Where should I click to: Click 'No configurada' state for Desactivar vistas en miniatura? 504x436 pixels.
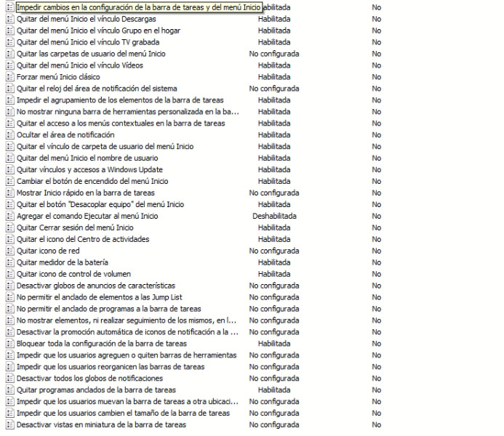tap(274, 425)
